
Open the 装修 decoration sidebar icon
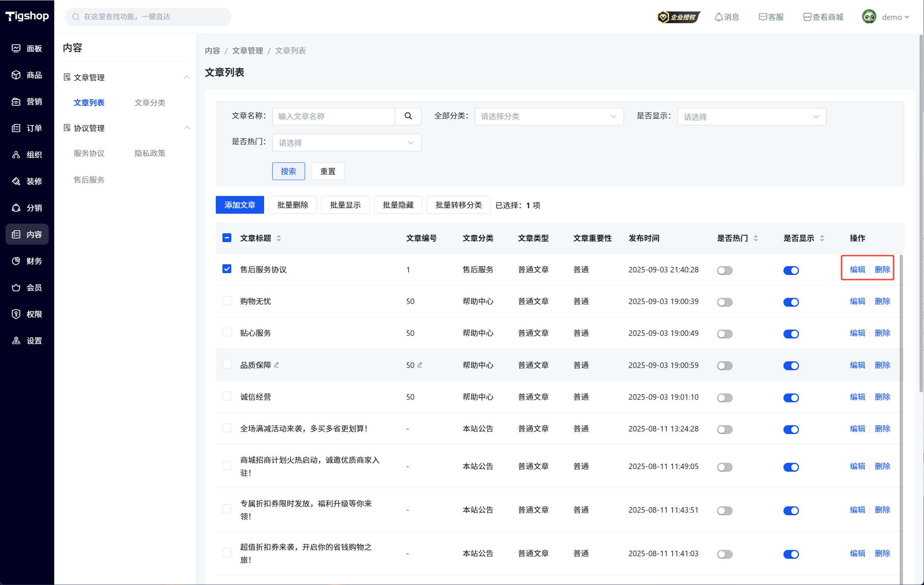point(16,181)
